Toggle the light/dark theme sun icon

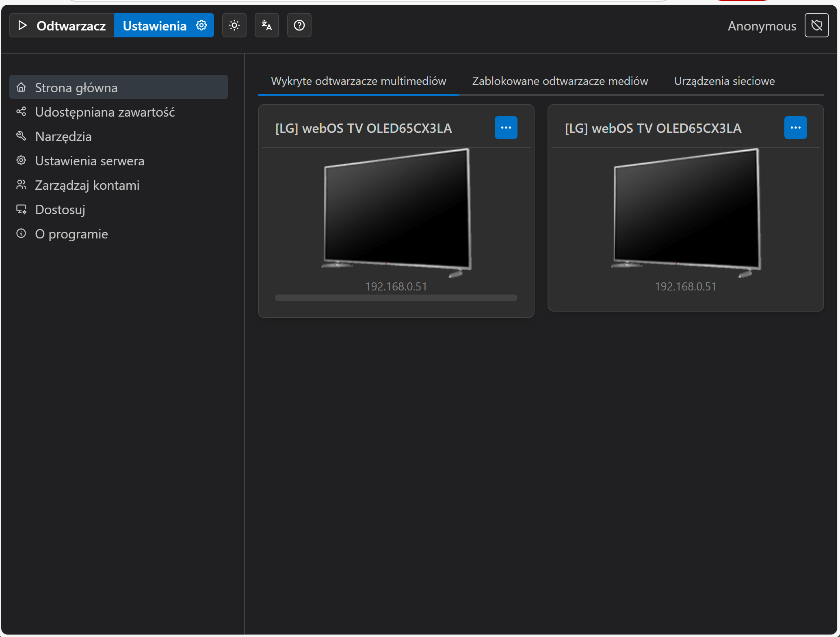(x=234, y=26)
